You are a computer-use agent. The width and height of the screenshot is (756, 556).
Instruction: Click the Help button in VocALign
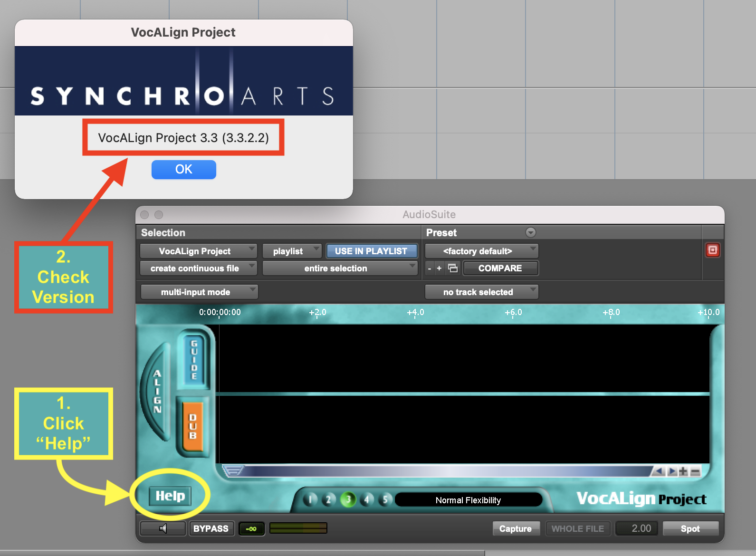point(170,496)
